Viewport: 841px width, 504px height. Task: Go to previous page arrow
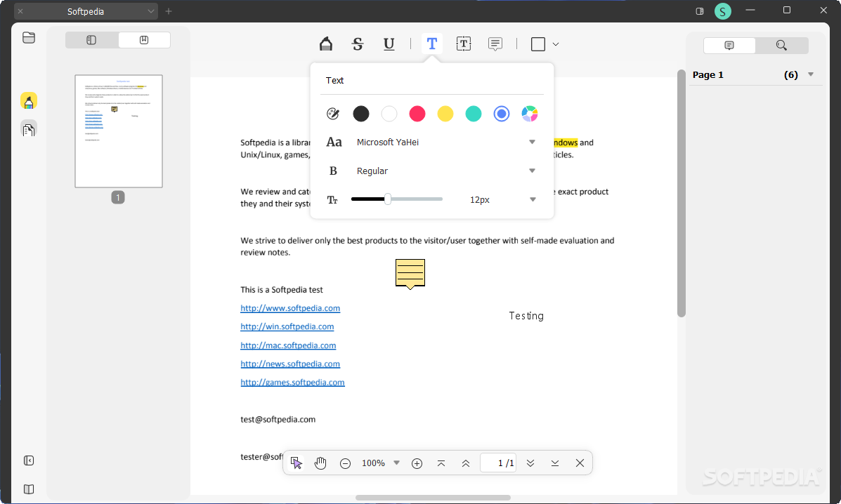[466, 463]
